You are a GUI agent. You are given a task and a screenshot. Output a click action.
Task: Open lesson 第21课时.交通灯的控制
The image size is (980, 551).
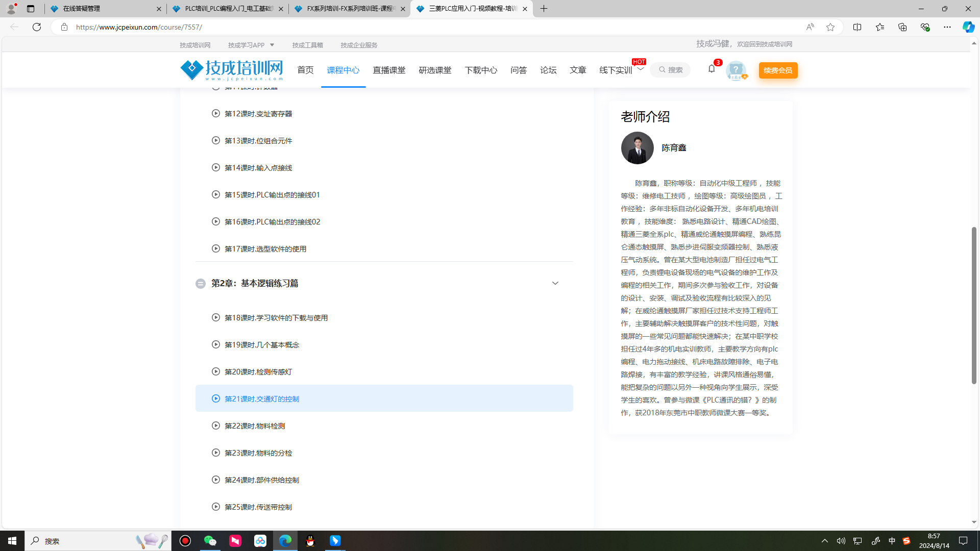(384, 398)
